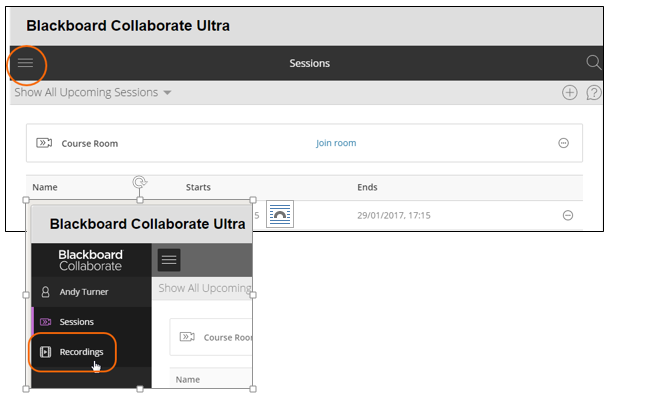Expand Show All Upcoming Sessions dropdown
The width and height of the screenshot is (658, 398).
[x=93, y=92]
